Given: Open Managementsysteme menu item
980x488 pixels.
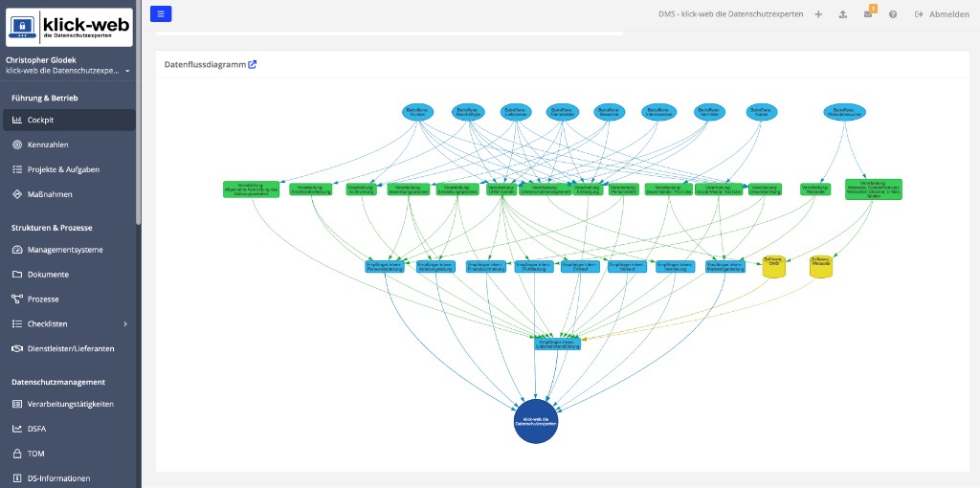Looking at the screenshot, I should [x=69, y=250].
